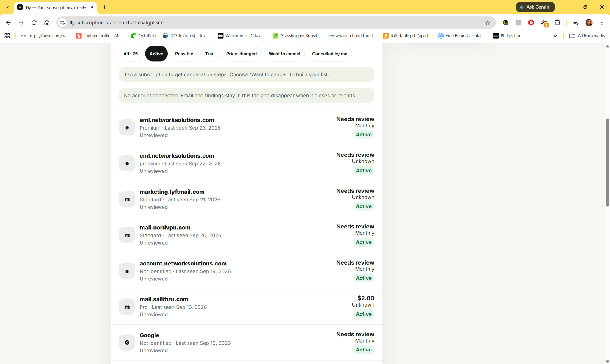Viewport: 610px width, 364px height.
Task: Open the Extensions puzzle icon
Action: pyautogui.click(x=557, y=23)
